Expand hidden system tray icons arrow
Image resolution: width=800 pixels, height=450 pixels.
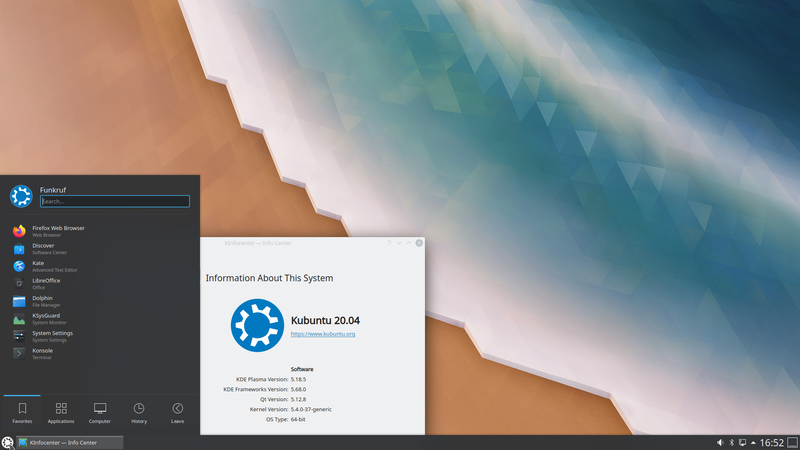(753, 442)
